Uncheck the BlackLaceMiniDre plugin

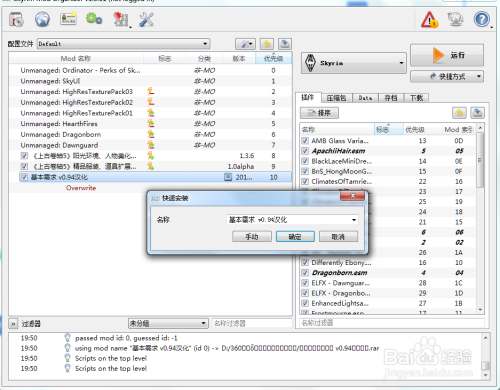pos(305,161)
